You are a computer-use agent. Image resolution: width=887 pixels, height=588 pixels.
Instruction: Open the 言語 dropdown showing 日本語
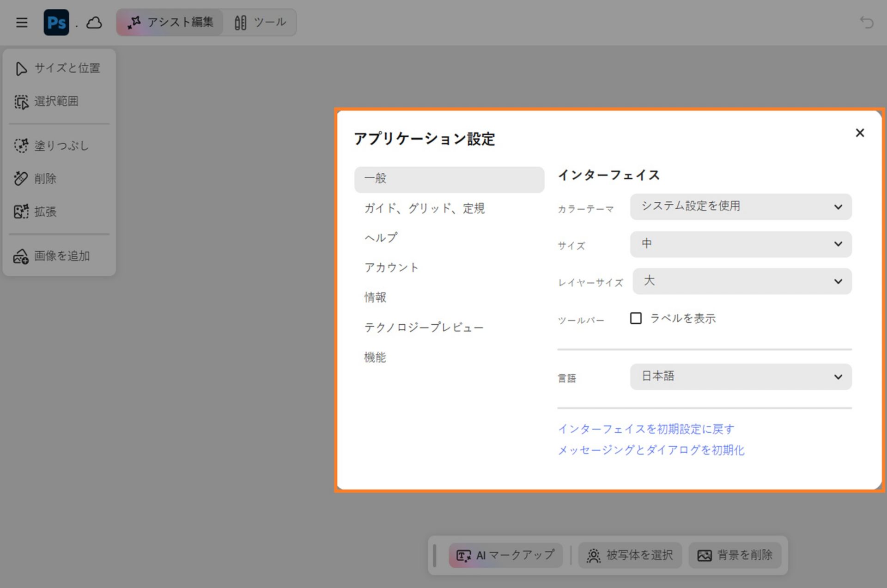point(741,377)
